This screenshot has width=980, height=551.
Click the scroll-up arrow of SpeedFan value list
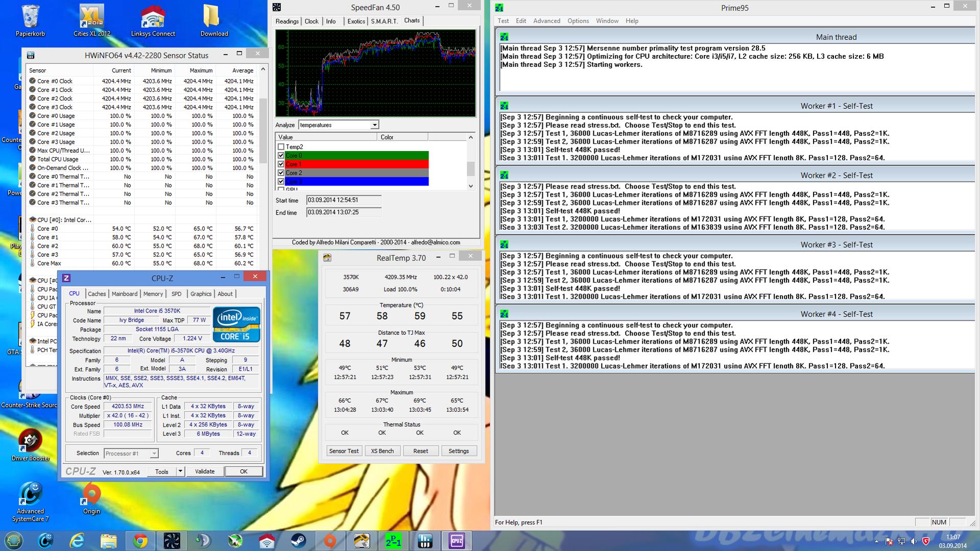[x=471, y=137]
